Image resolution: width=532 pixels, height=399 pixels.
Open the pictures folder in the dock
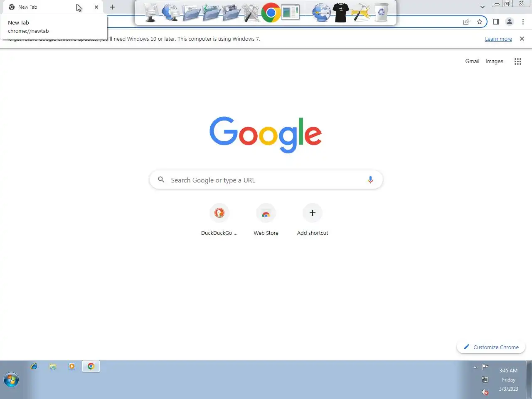tap(231, 12)
